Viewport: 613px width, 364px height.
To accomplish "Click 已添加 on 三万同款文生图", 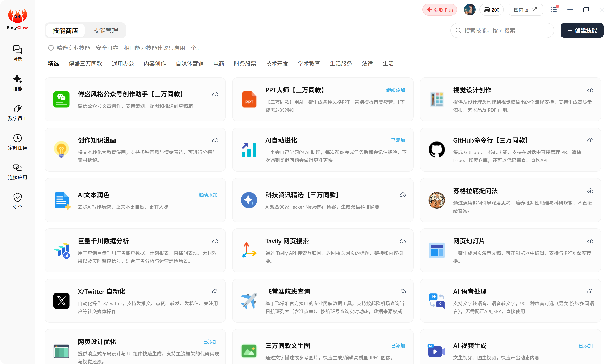I will (398, 346).
